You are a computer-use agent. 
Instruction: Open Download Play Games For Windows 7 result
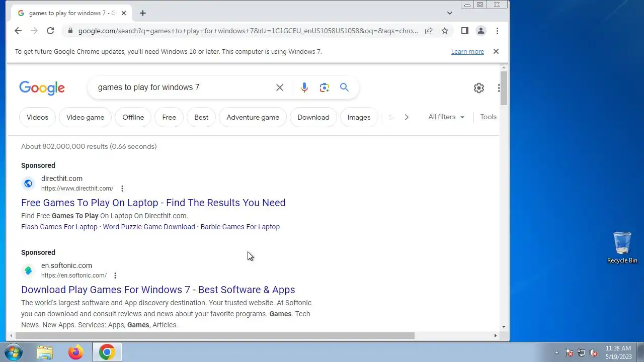click(x=158, y=290)
